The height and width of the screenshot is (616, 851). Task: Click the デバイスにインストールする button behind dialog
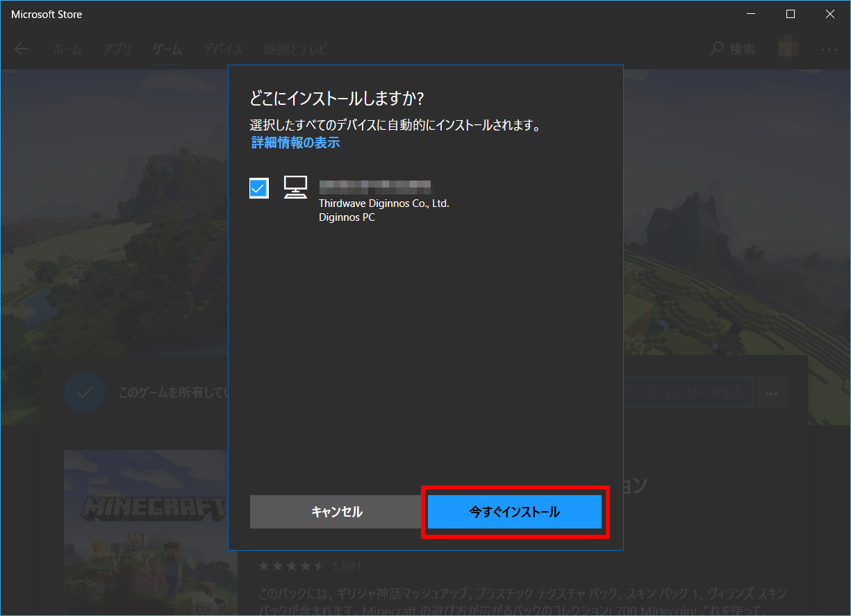688,392
